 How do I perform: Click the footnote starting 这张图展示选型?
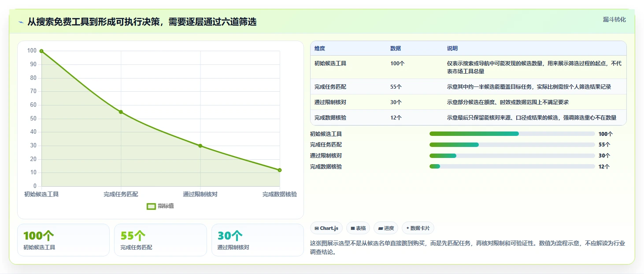tap(467, 248)
